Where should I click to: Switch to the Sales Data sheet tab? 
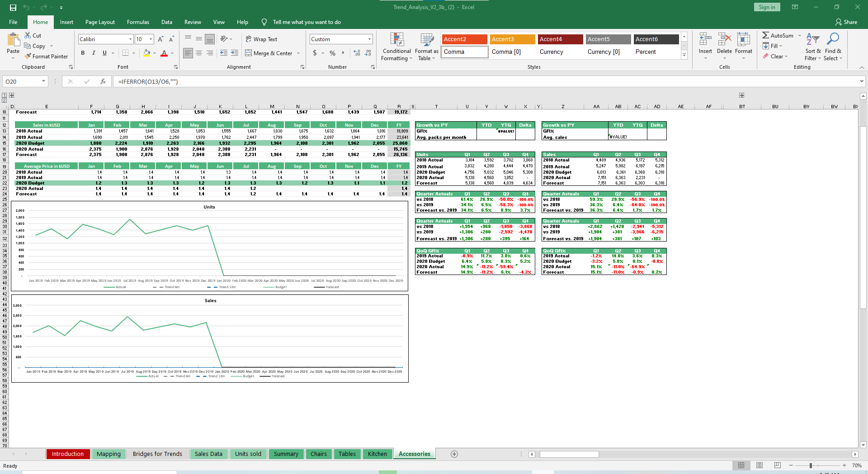[208, 454]
